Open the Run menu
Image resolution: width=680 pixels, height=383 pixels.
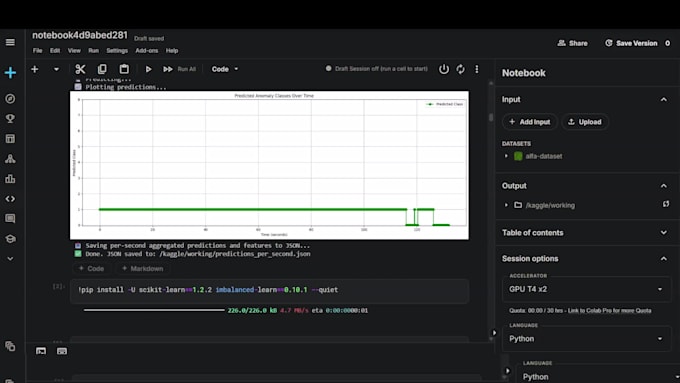pos(94,51)
